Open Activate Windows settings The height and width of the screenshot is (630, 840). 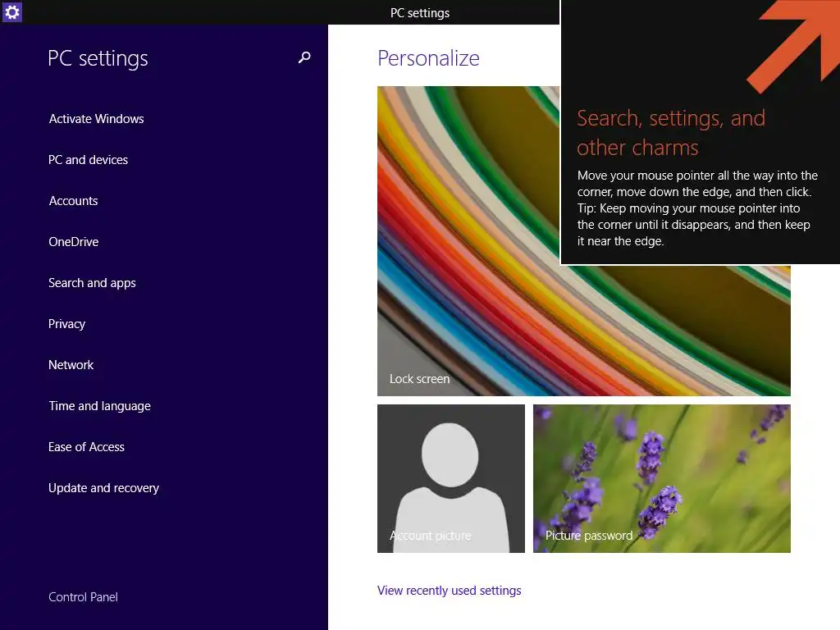[97, 119]
